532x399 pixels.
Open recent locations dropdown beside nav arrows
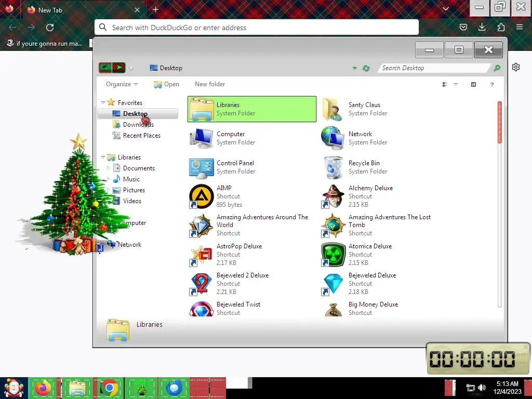(x=131, y=69)
